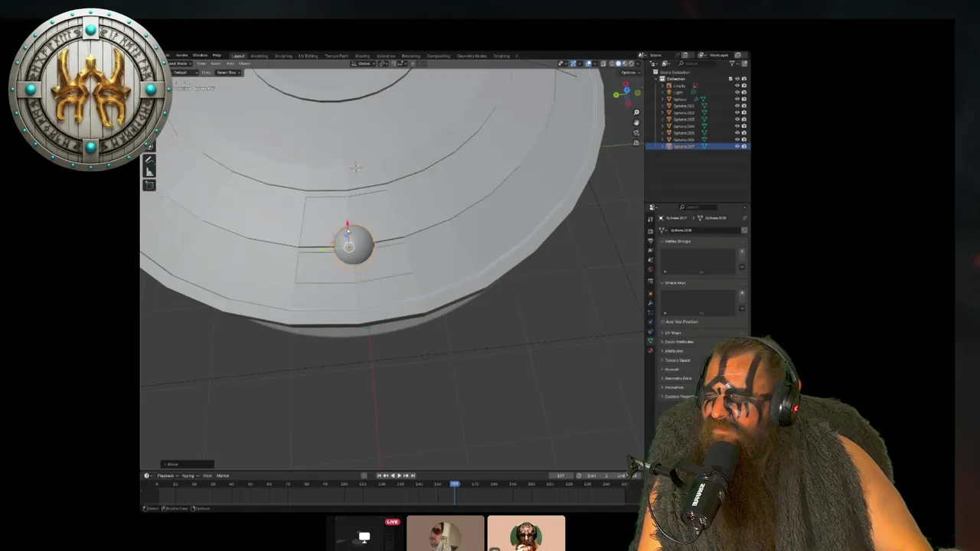The image size is (980, 551).
Task: Switch to the UV Editing workspace tab
Action: (x=308, y=56)
